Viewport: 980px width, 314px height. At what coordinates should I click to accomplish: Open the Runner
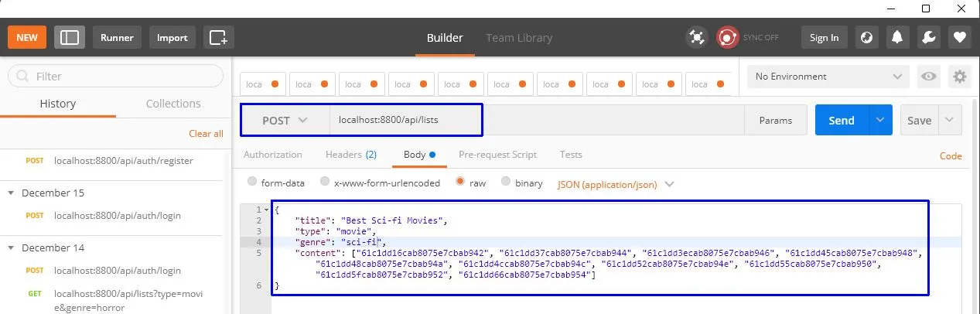point(117,37)
